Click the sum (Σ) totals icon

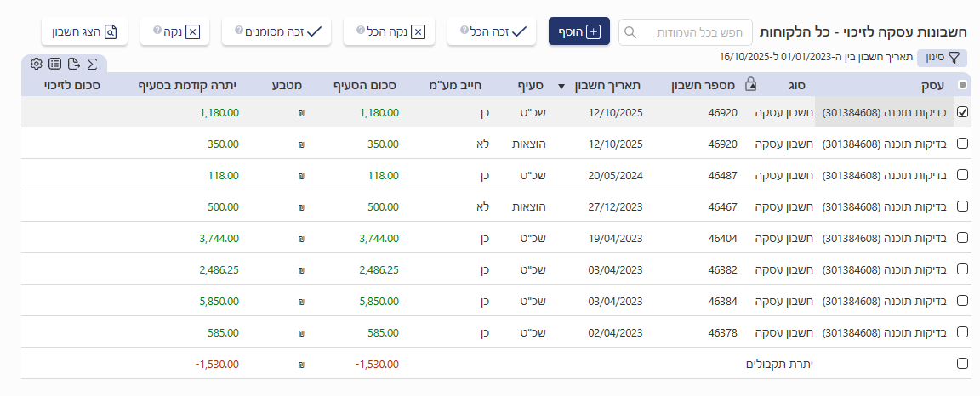[x=93, y=64]
